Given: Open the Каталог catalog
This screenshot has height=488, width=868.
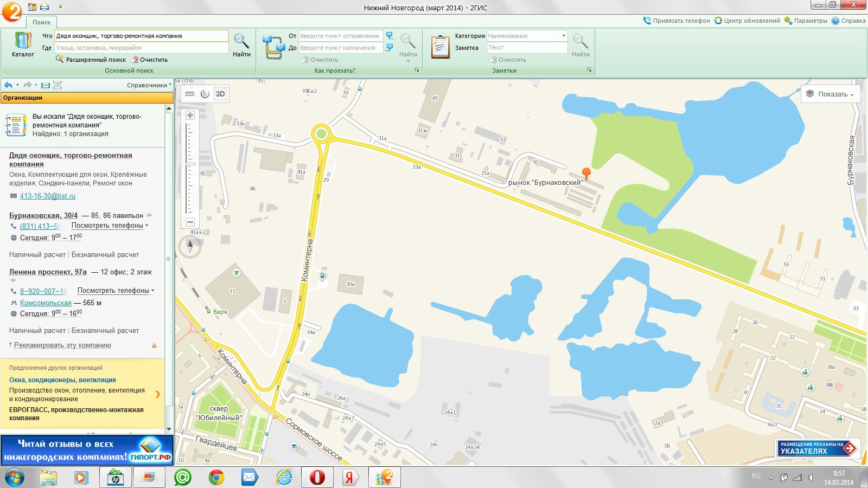Looking at the screenshot, I should [x=23, y=45].
